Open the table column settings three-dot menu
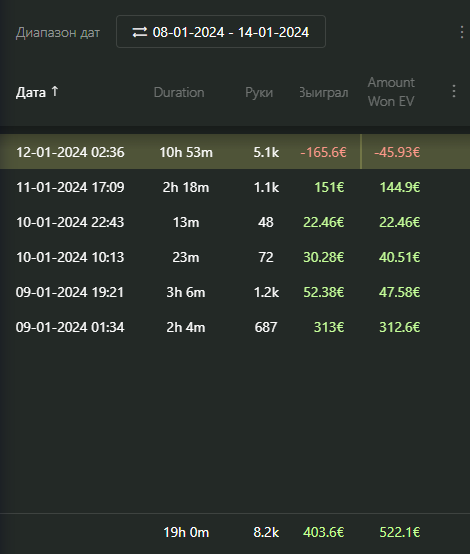Image resolution: width=470 pixels, height=554 pixels. click(x=454, y=92)
